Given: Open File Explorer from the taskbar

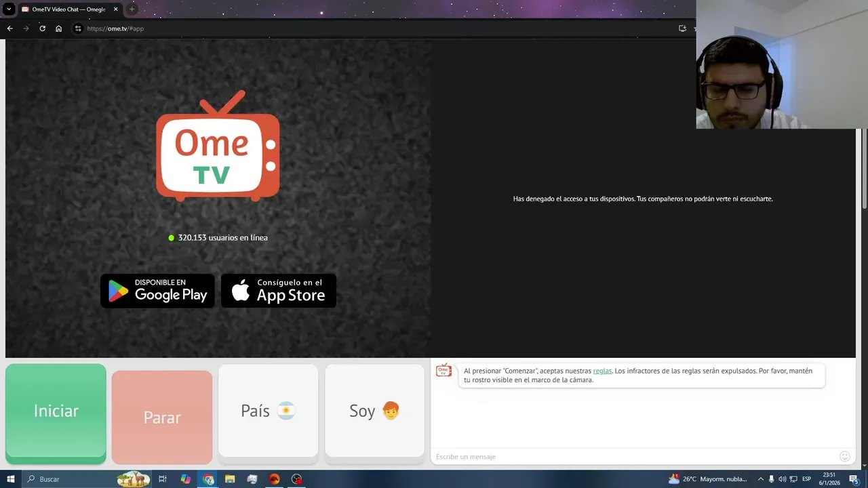Looking at the screenshot, I should point(230,479).
